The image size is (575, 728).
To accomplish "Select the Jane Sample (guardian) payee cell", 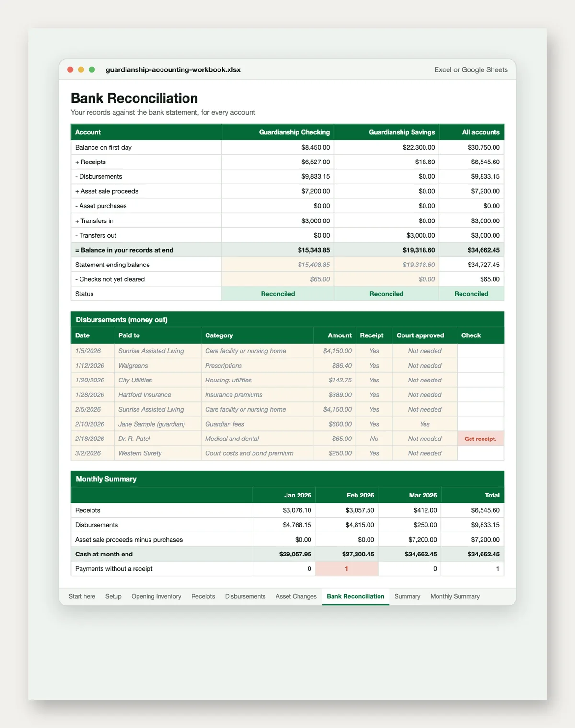I will (158, 424).
